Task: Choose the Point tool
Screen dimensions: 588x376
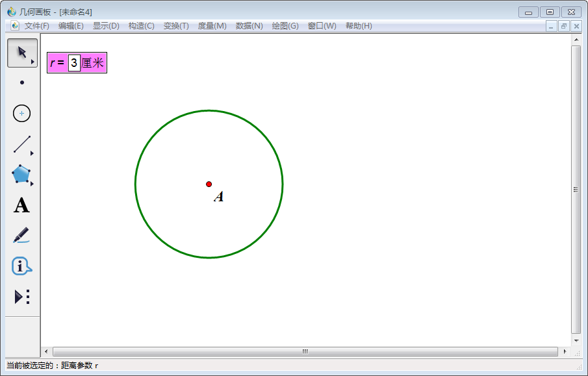Action: 22,82
